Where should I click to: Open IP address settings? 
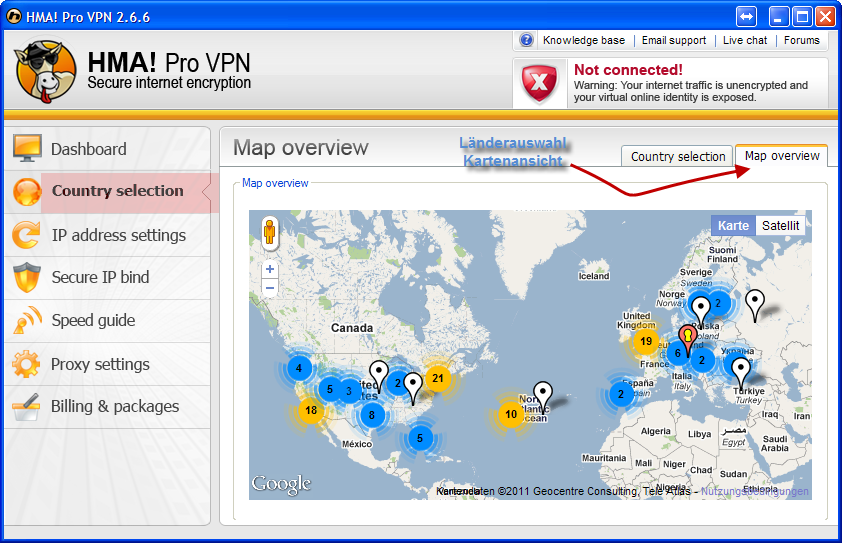coord(107,235)
